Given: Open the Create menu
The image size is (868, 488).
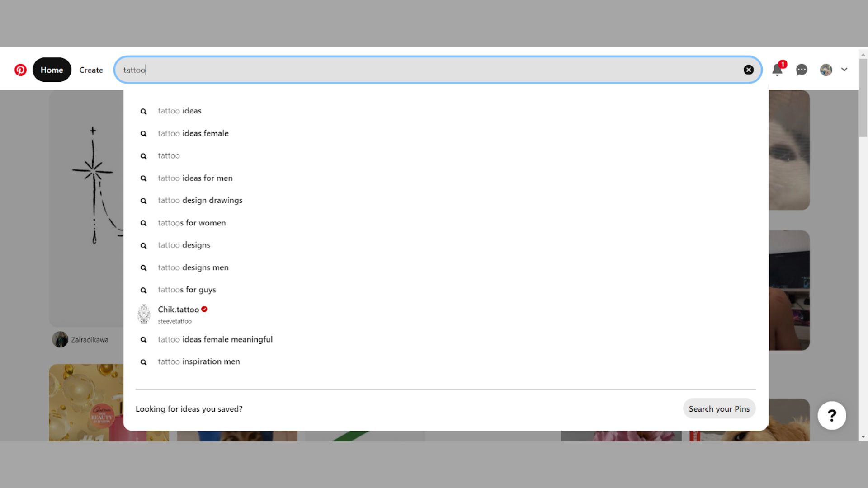Looking at the screenshot, I should coord(91,70).
